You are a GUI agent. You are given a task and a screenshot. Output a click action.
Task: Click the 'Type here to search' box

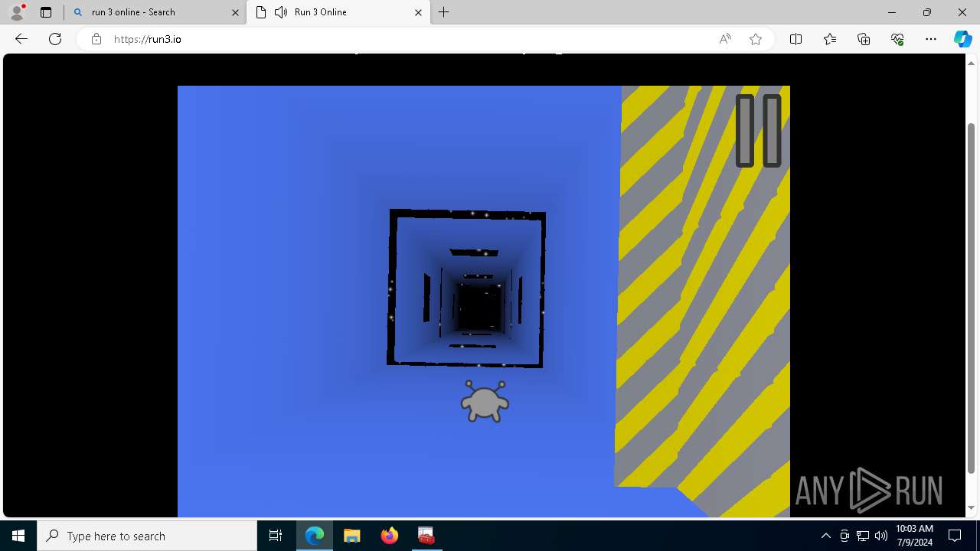click(x=147, y=536)
